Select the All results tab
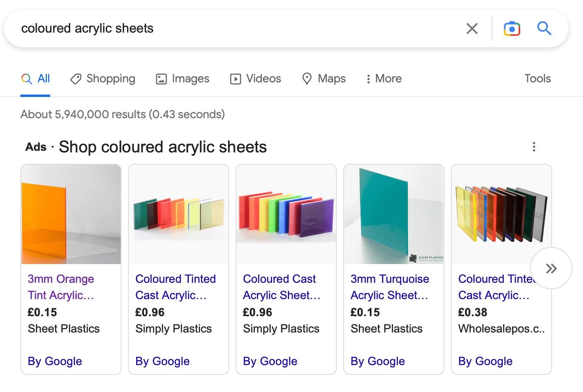 tap(35, 79)
